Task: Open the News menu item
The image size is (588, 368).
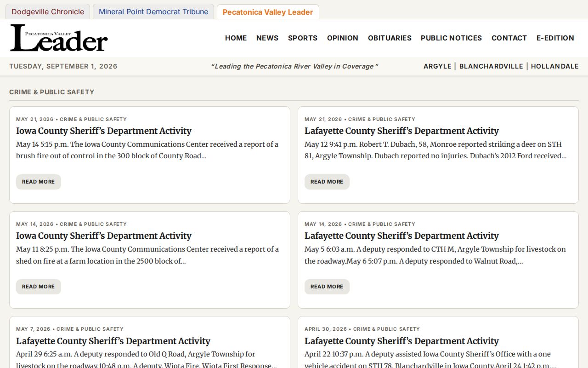Action: 267,38
